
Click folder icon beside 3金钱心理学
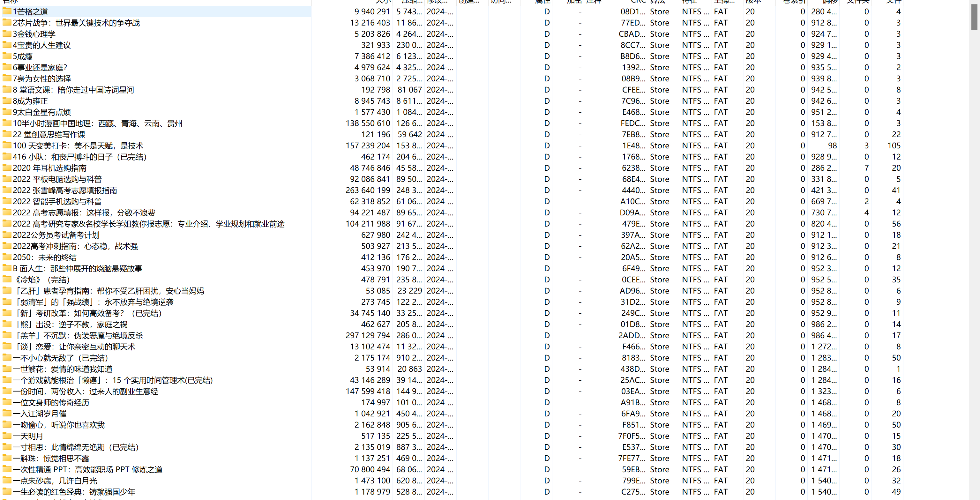coord(6,34)
